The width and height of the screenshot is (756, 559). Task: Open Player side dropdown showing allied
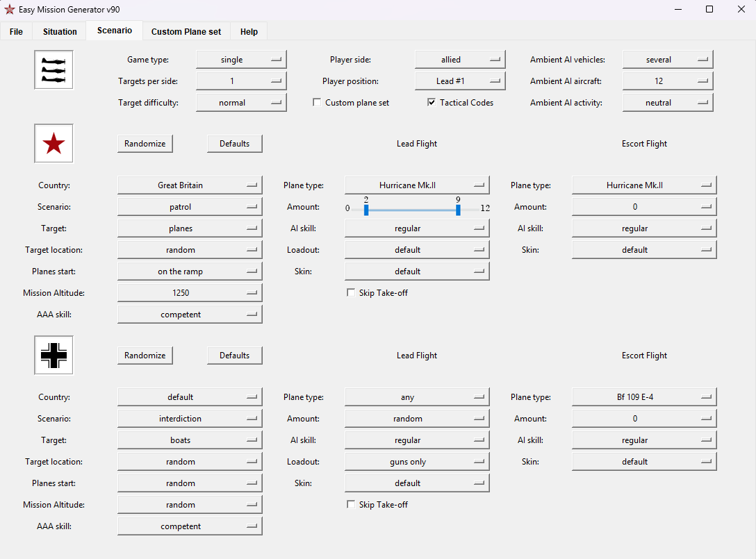pos(460,60)
